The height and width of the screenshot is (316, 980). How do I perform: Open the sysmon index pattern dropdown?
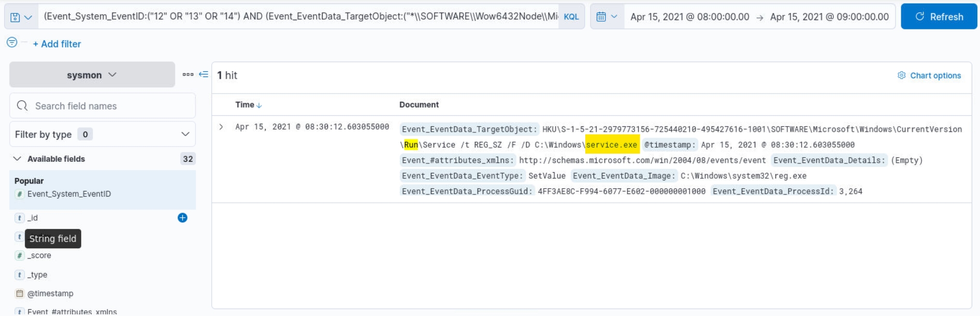(92, 75)
